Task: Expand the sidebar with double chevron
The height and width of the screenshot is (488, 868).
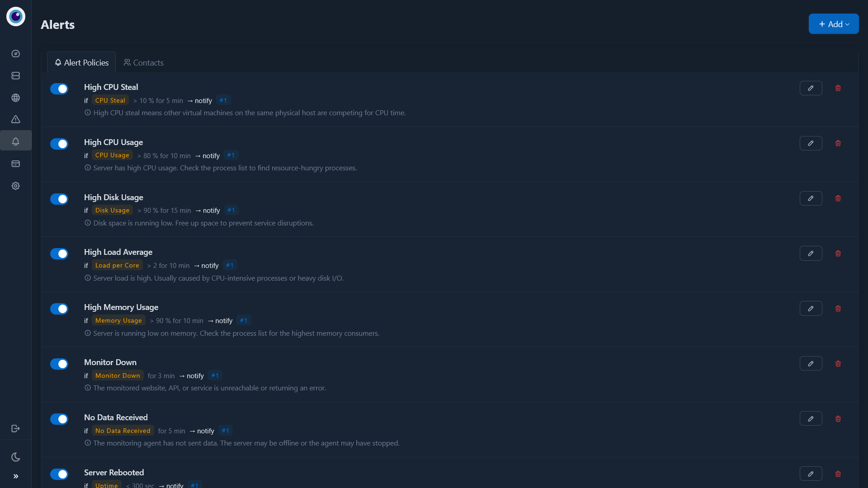Action: [x=15, y=476]
